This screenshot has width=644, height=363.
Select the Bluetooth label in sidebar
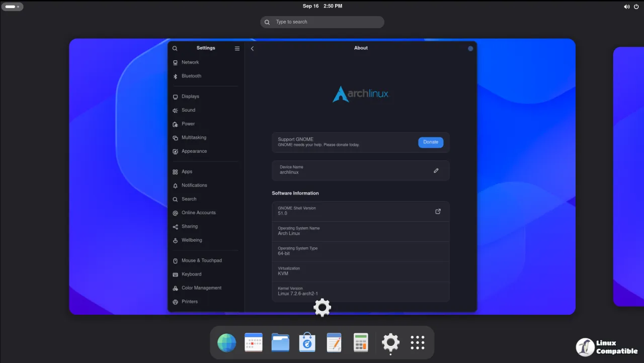click(x=191, y=76)
